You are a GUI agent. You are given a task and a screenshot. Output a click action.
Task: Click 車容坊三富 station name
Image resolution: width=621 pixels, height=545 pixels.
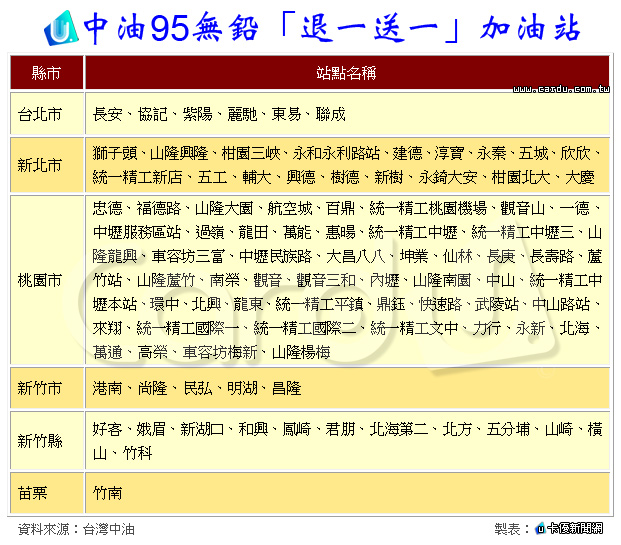pyautogui.click(x=188, y=257)
